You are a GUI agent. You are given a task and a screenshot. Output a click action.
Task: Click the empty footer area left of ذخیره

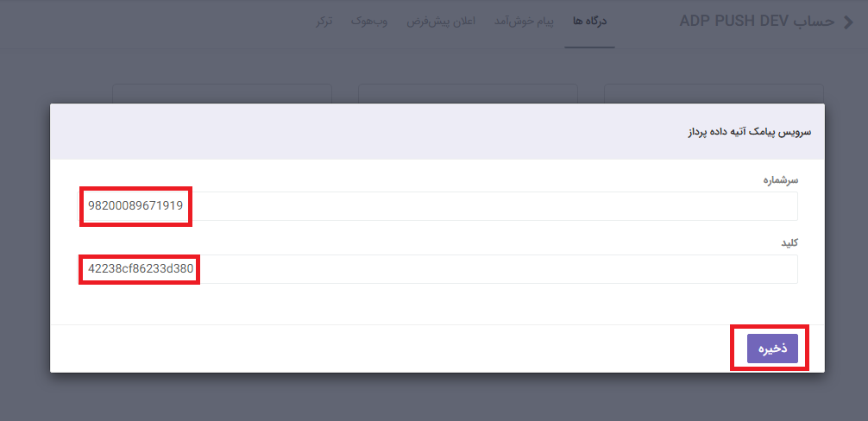click(388, 349)
